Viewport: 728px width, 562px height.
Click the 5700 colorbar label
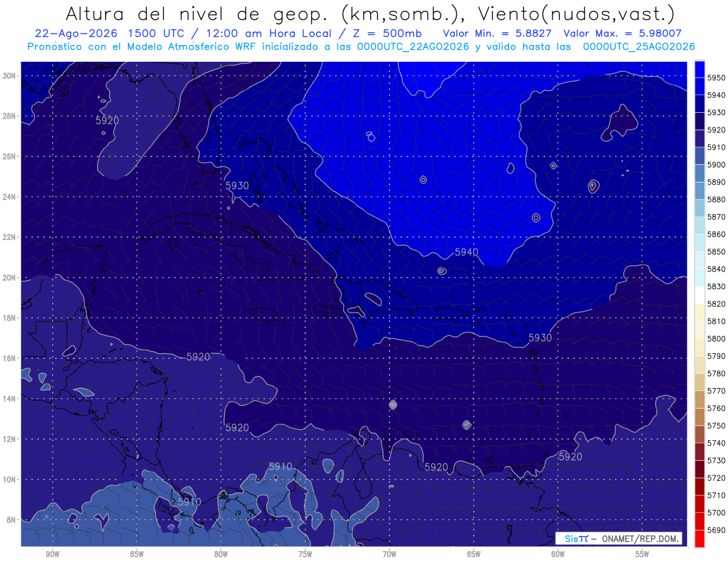(x=716, y=513)
